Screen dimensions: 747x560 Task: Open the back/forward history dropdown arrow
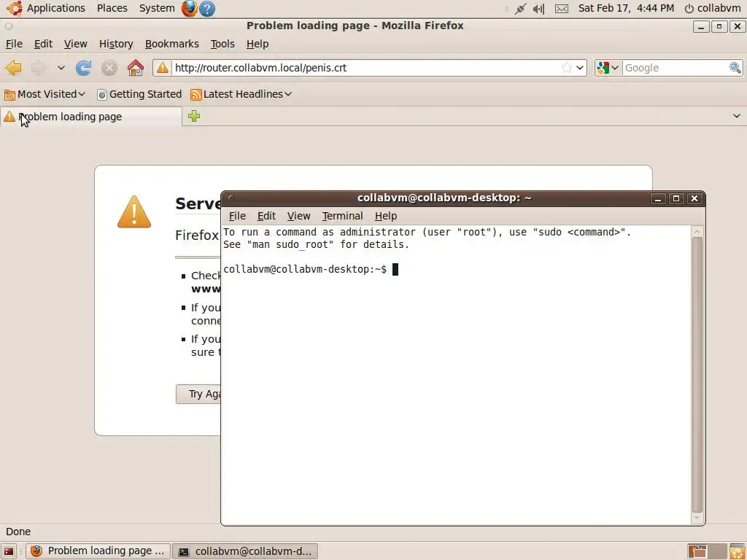pos(61,68)
